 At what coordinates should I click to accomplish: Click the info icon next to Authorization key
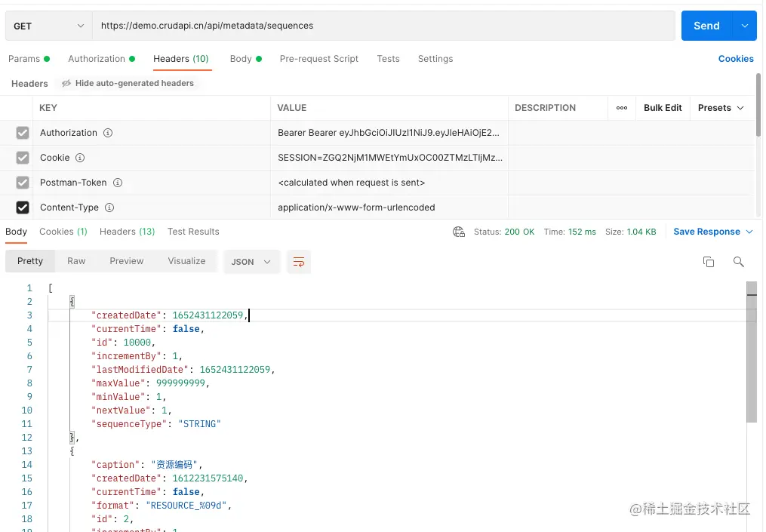click(x=108, y=133)
